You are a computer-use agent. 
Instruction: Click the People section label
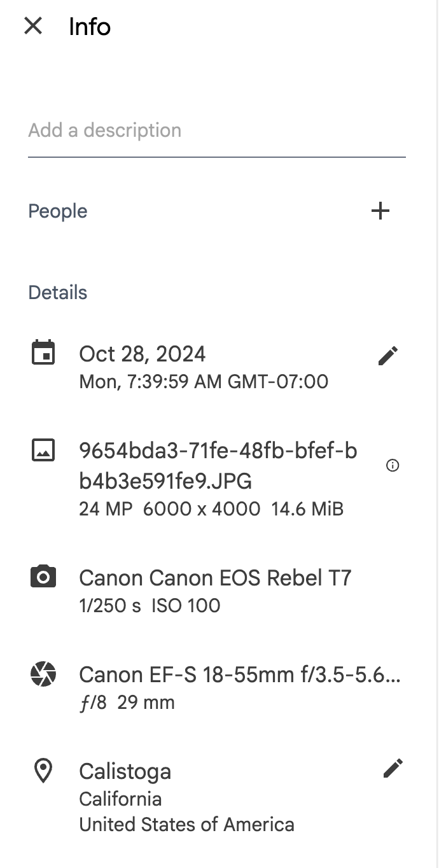[58, 211]
